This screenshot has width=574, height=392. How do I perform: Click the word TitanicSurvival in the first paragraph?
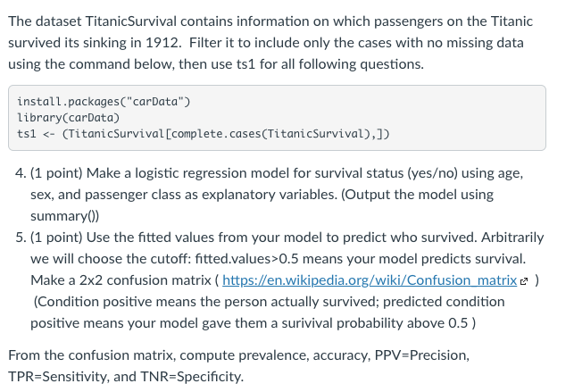tap(131, 21)
